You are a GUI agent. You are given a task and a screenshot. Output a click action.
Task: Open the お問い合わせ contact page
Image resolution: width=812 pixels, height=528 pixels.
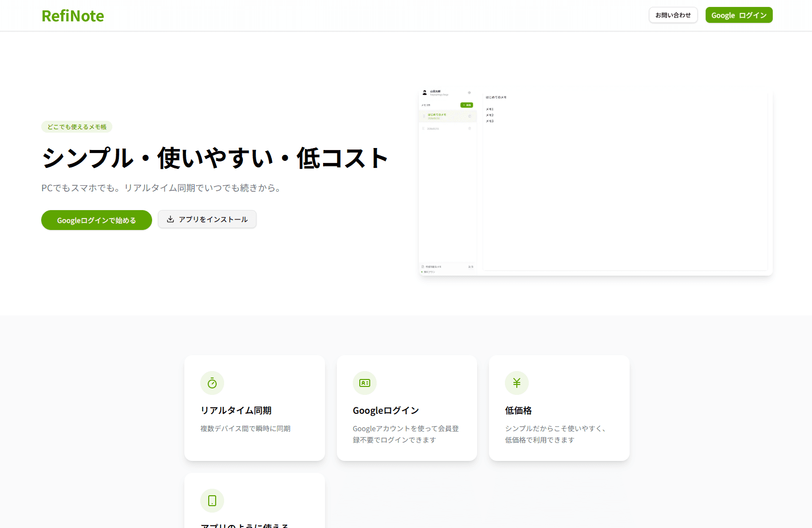point(673,15)
